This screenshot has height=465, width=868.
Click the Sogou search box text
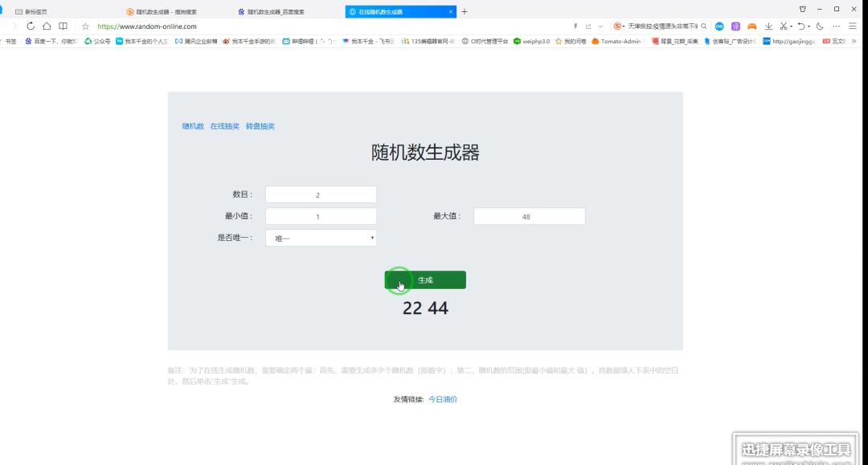click(662, 26)
